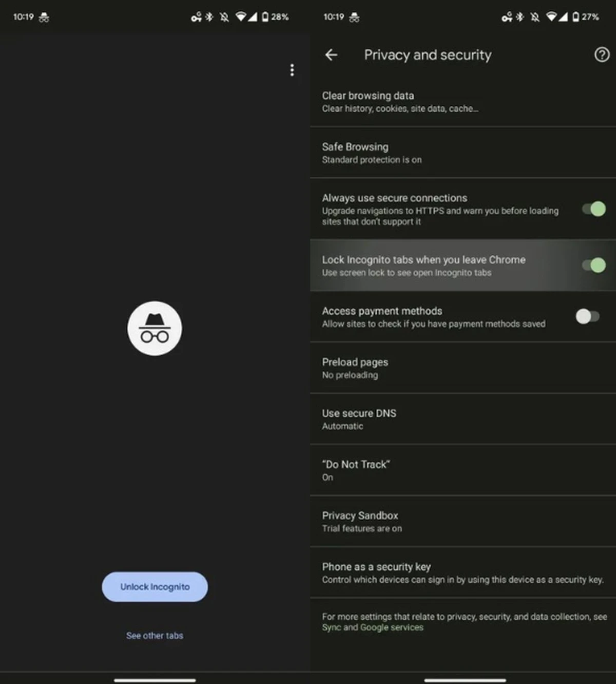Open Sync and Google services link
Screen dimensions: 616x684
tap(373, 628)
